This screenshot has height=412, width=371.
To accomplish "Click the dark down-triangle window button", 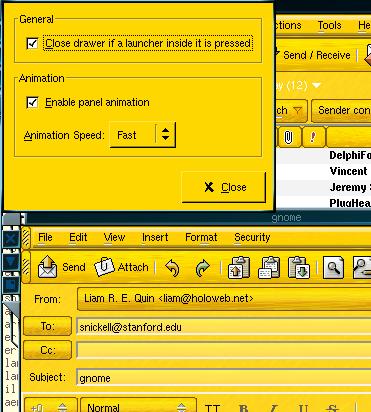I will 11,261.
